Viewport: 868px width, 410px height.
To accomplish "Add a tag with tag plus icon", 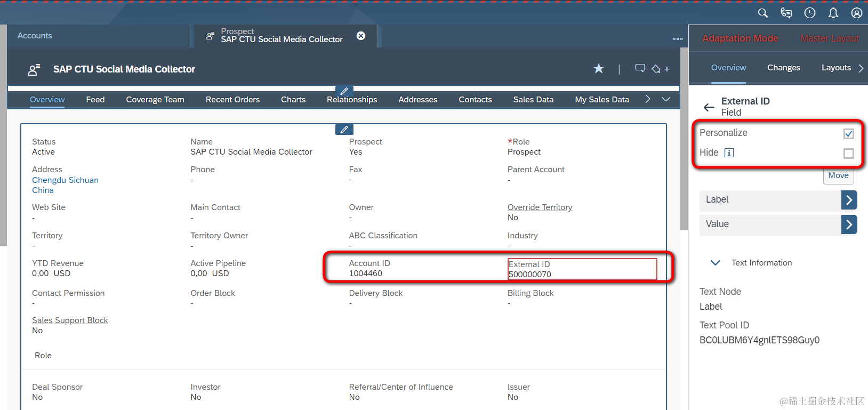I will coord(661,69).
